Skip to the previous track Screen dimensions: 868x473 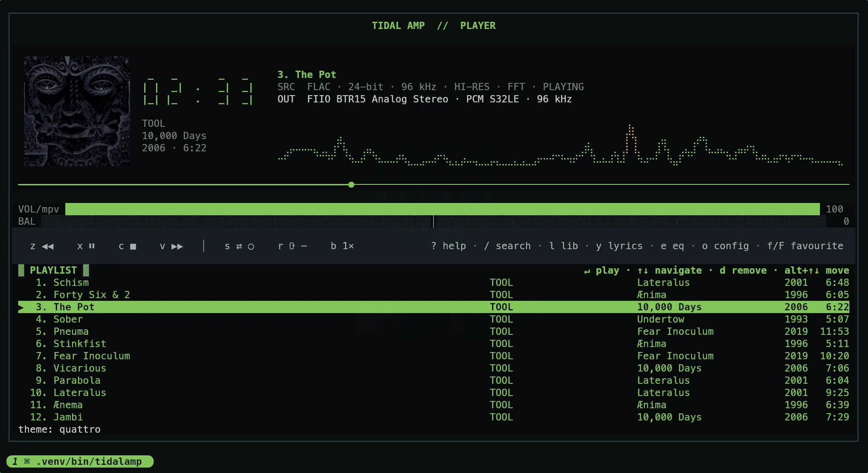(42, 246)
